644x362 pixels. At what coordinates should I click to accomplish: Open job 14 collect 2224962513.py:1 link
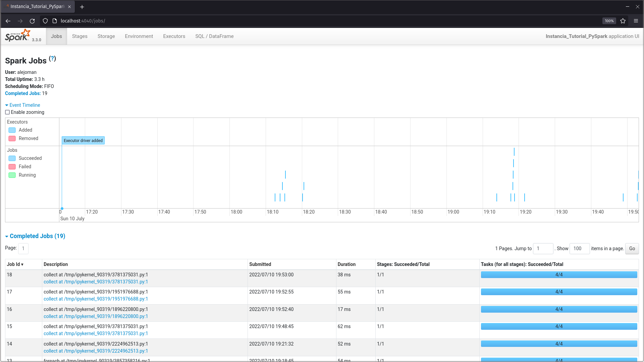click(96, 351)
